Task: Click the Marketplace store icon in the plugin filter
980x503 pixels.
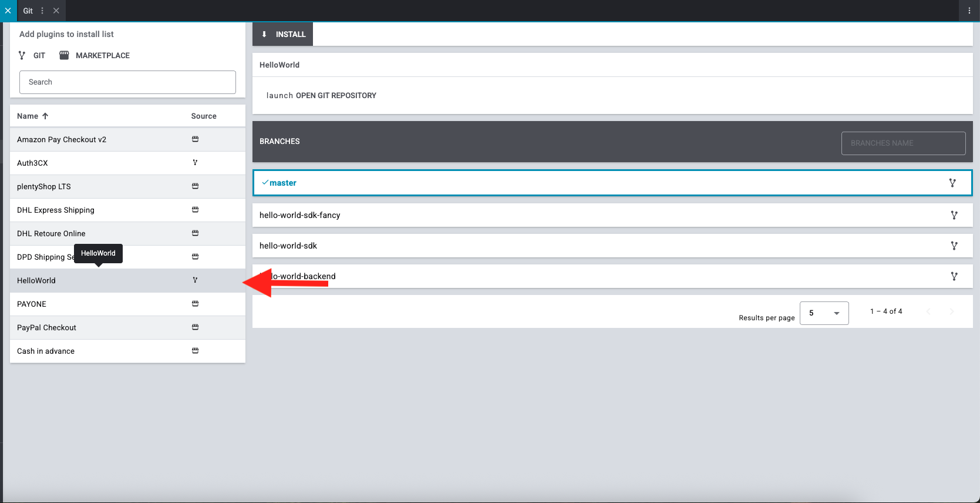Action: point(64,55)
